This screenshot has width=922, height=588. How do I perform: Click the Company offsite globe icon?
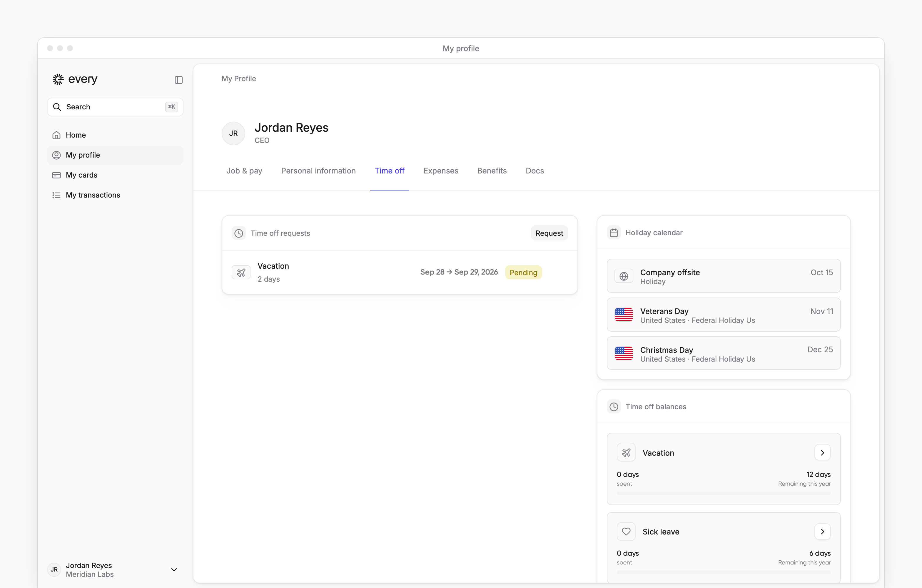pyautogui.click(x=624, y=276)
